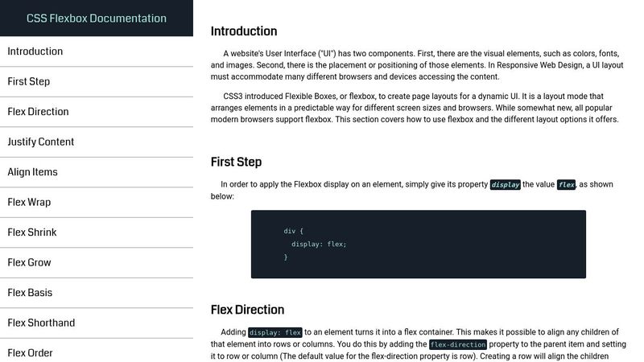Click the div display flex code block
Image resolution: width=644 pixels, height=362 pixels.
tap(418, 245)
